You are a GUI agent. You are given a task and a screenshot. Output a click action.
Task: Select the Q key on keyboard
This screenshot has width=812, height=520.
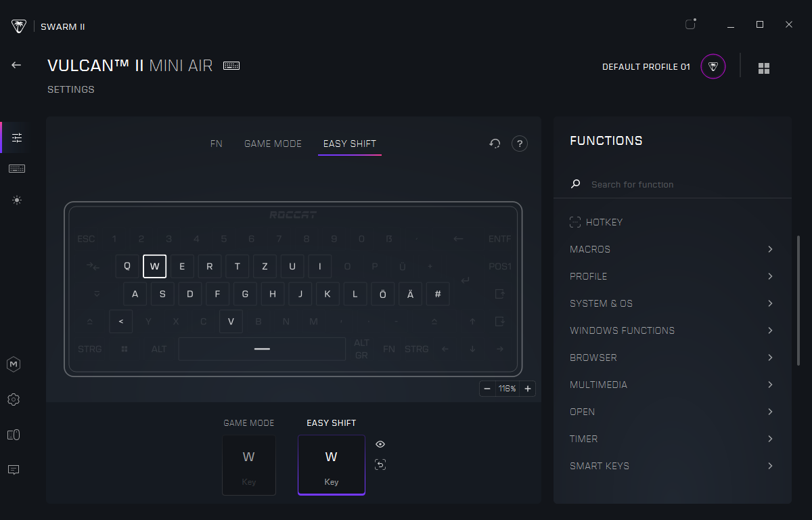tap(127, 266)
